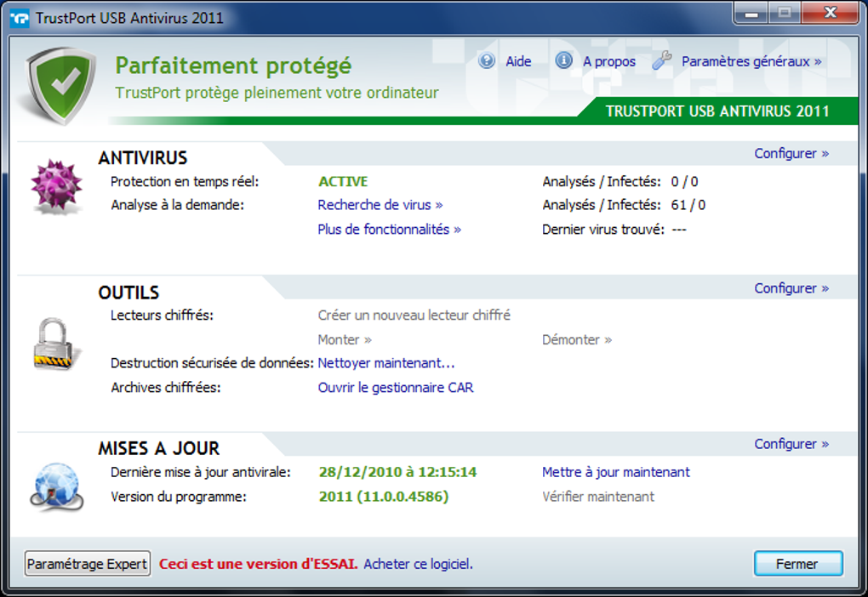Click the green shield protection status icon
The height and width of the screenshot is (597, 868).
tap(61, 84)
